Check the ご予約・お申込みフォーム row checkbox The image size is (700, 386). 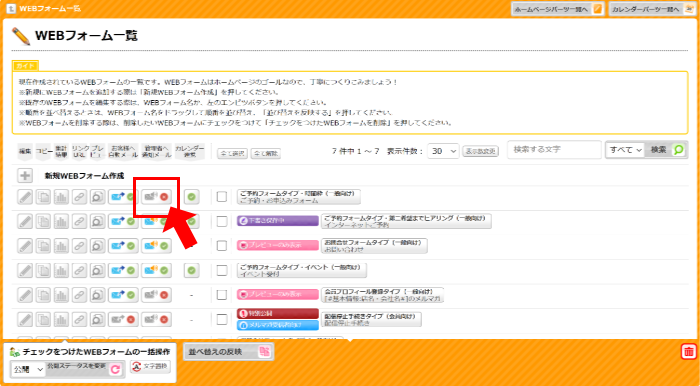(222, 197)
